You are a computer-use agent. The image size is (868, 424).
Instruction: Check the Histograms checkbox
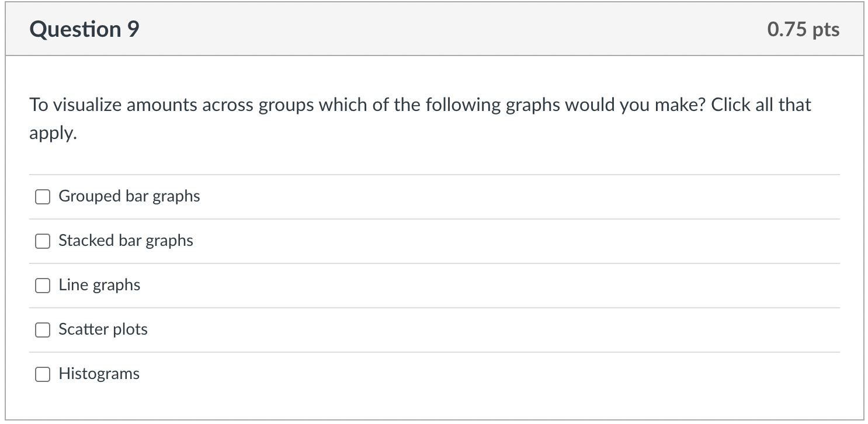[x=42, y=374]
